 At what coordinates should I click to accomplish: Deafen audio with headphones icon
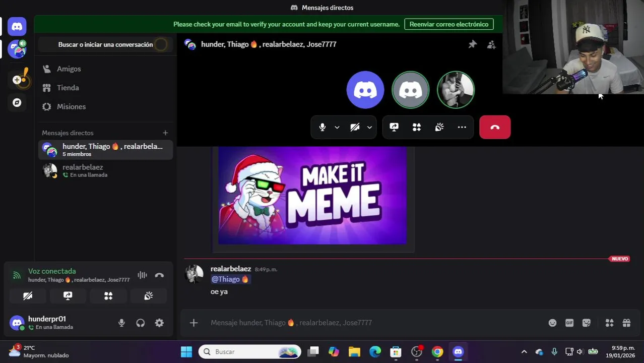pos(141,323)
